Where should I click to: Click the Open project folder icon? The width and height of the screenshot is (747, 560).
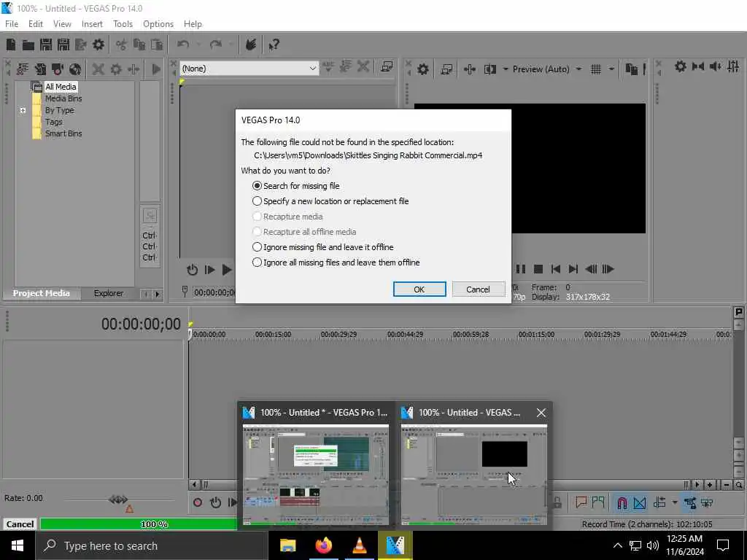[x=28, y=44]
